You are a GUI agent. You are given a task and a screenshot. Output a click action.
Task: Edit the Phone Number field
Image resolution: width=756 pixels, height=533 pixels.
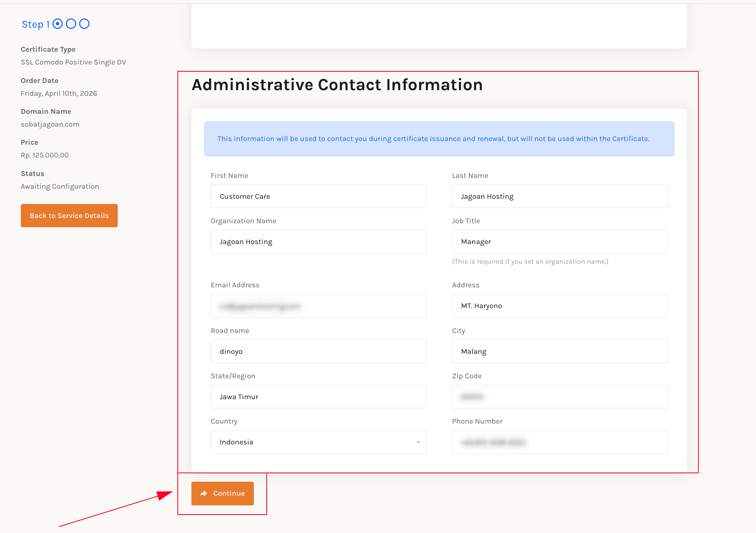click(559, 442)
